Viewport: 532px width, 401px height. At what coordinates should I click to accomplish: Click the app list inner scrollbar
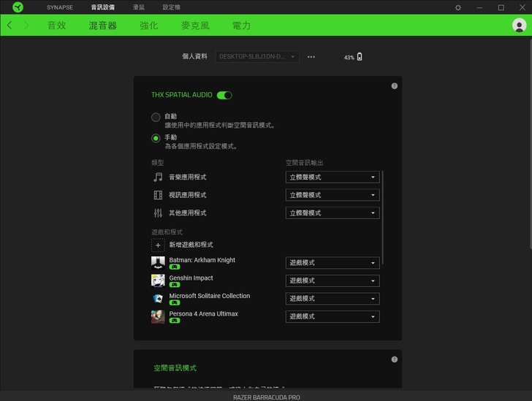(383, 217)
